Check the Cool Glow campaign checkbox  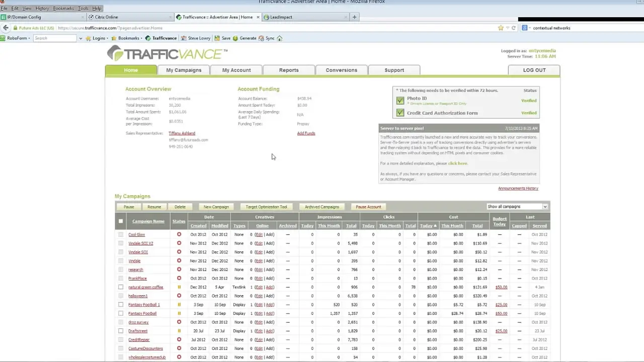(120, 234)
